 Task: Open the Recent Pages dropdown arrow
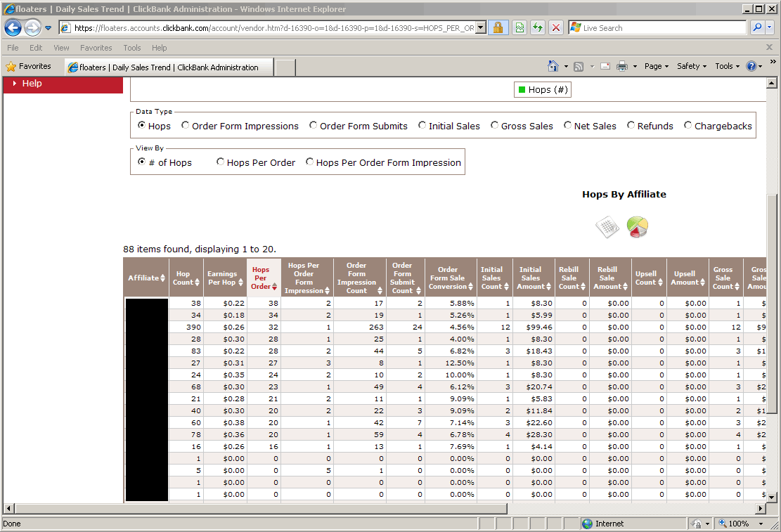49,28
